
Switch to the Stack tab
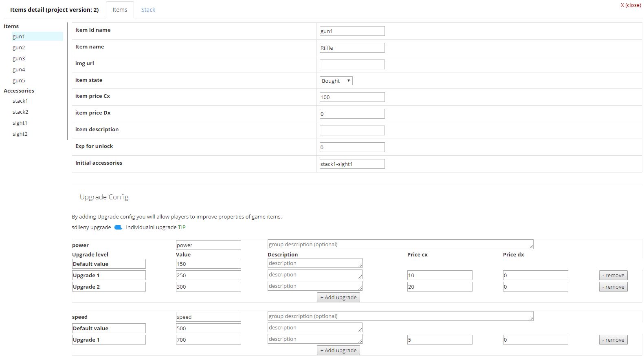[148, 10]
